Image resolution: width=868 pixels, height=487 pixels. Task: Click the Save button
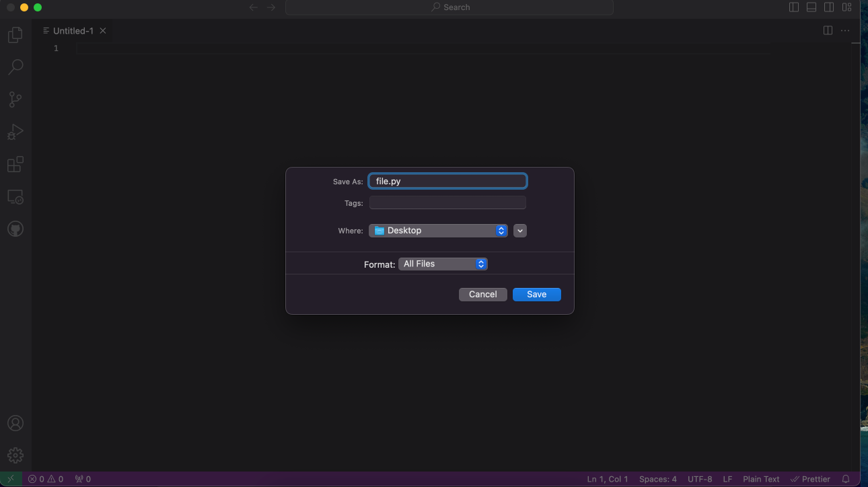[536, 295]
